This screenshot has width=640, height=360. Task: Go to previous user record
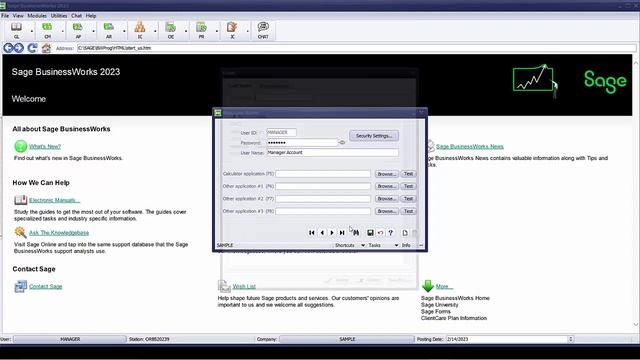tap(322, 233)
